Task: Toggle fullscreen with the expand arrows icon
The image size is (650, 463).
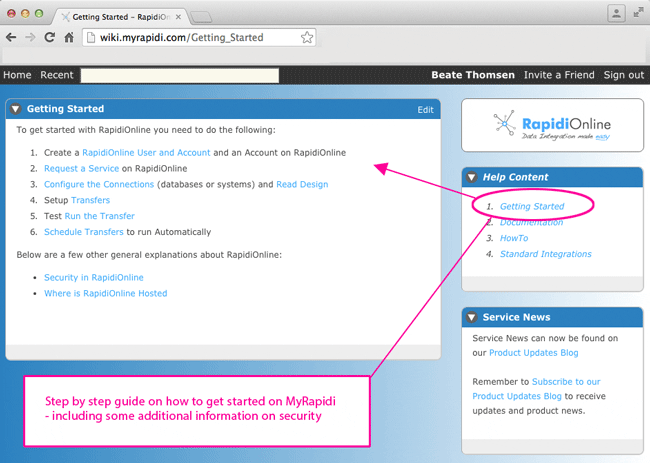Action: 638,13
